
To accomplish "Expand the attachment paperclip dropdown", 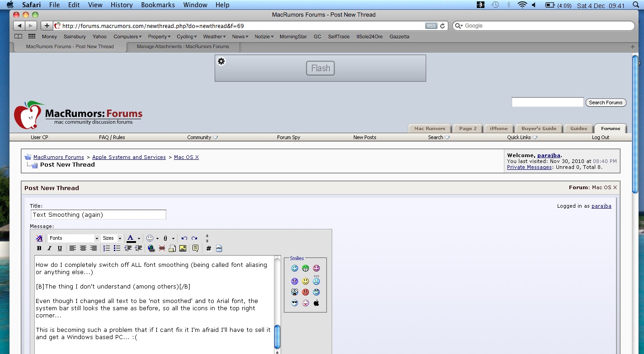I will [173, 238].
